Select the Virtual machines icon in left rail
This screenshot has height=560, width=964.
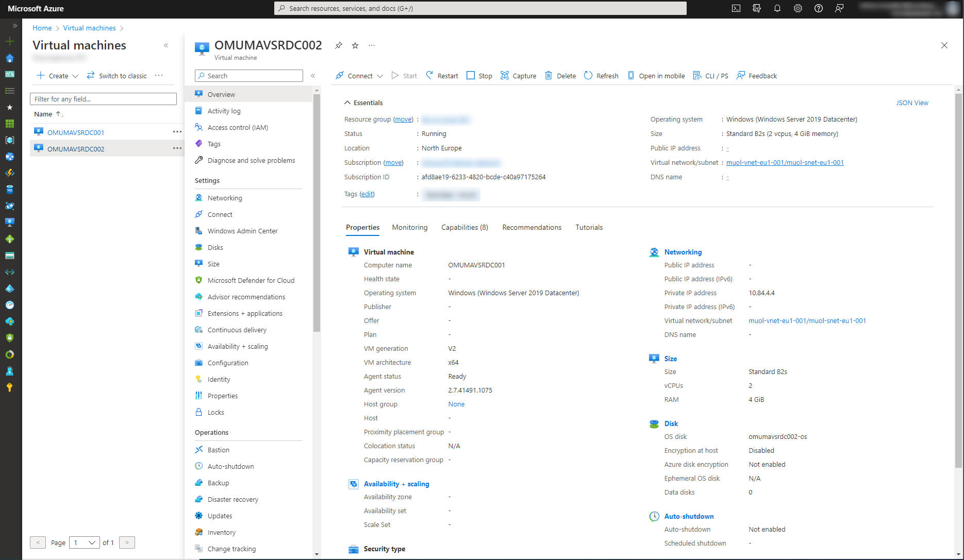(x=9, y=222)
